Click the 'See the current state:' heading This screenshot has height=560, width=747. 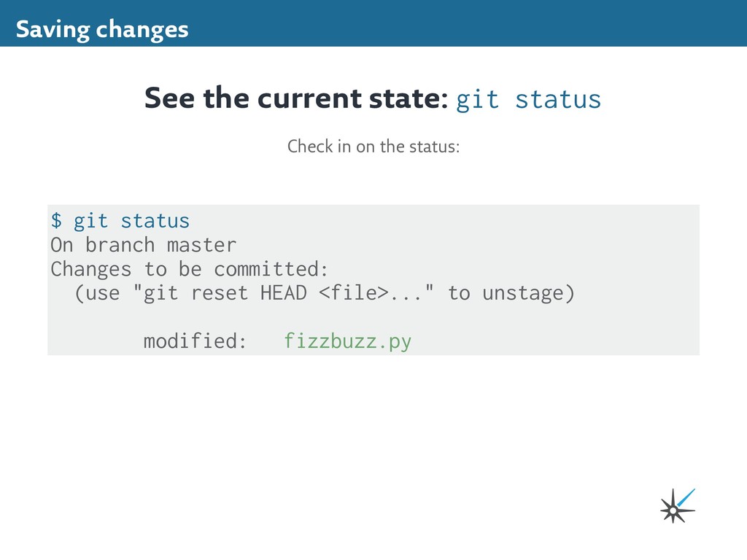tap(296, 98)
